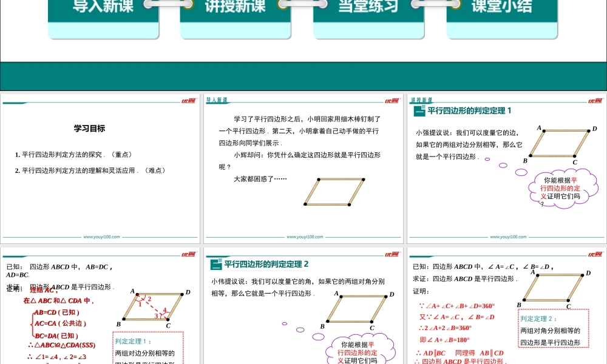This screenshot has height=364, width=607.
Task: Click the line △ABC≌△CDA(SSS)
Action: click(61, 345)
